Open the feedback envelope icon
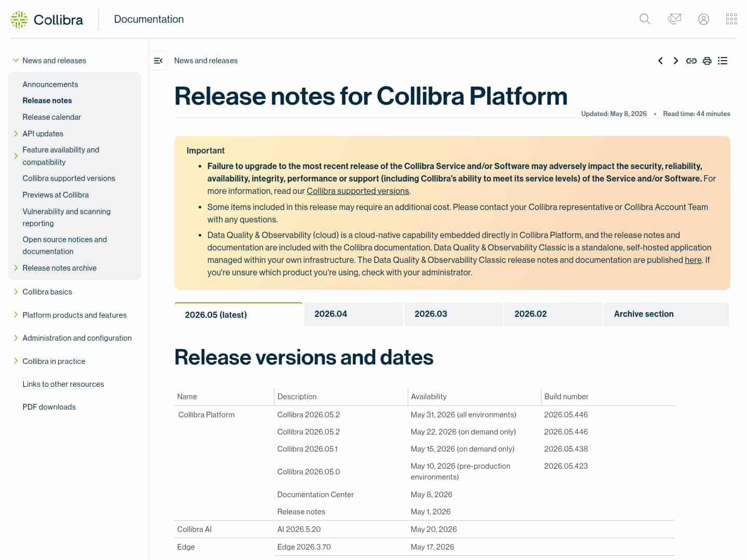Screen dimensions: 747x560 674,19
